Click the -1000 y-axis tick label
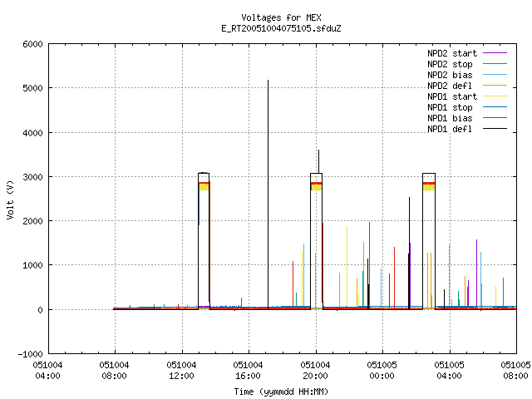The height and width of the screenshot is (399, 532). (x=31, y=354)
